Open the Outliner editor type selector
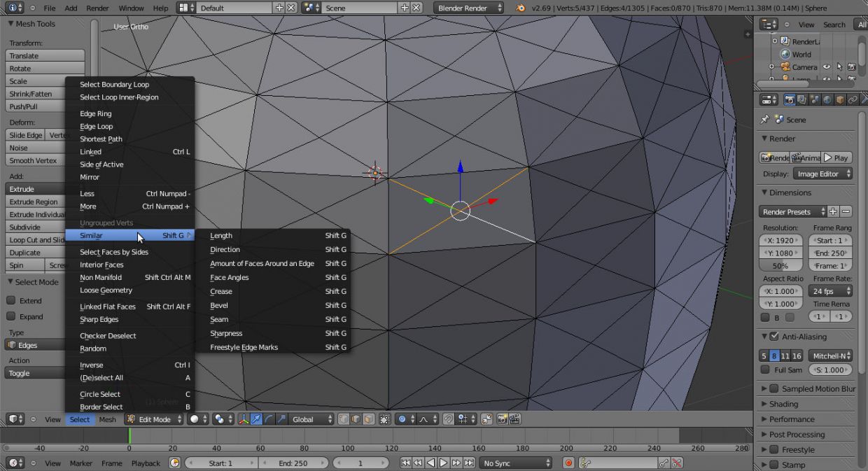The height and width of the screenshot is (471, 868). coord(770,24)
